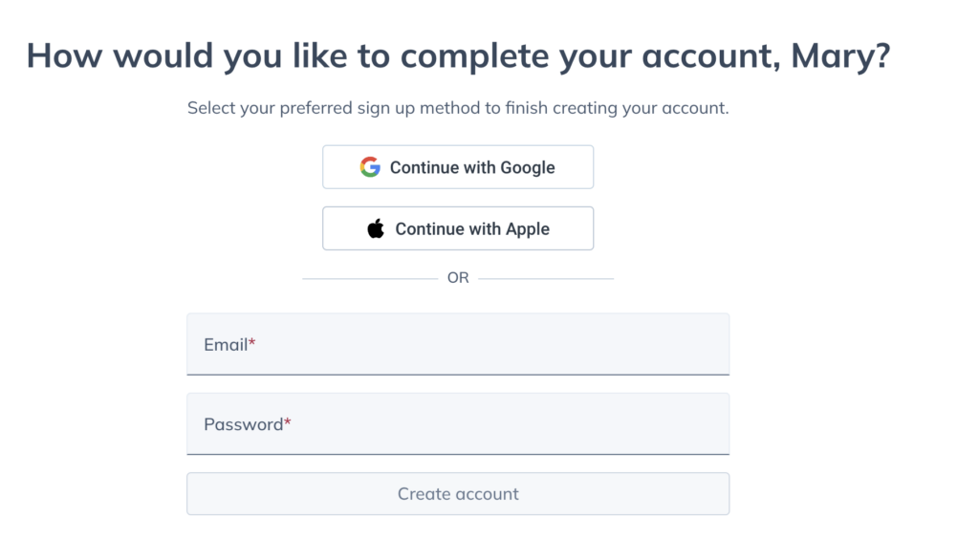
Task: Choose Continue with Apple sign-up
Action: [458, 228]
